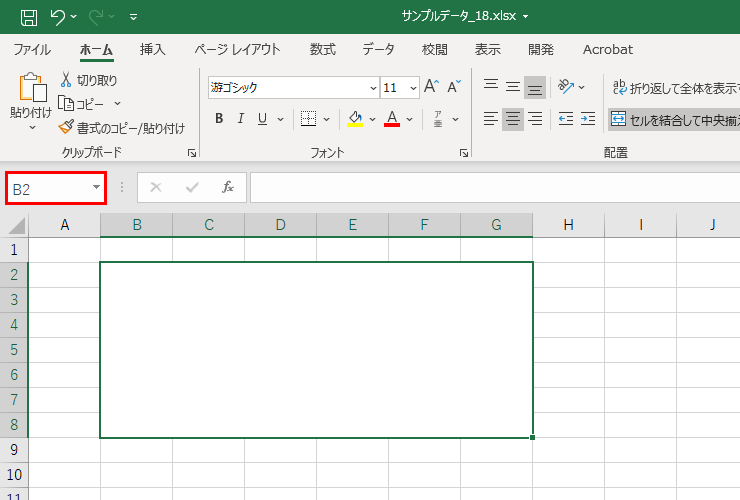Viewport: 740px width, 500px height.
Task: Click the Select All corner triangle
Action: pos(17,225)
